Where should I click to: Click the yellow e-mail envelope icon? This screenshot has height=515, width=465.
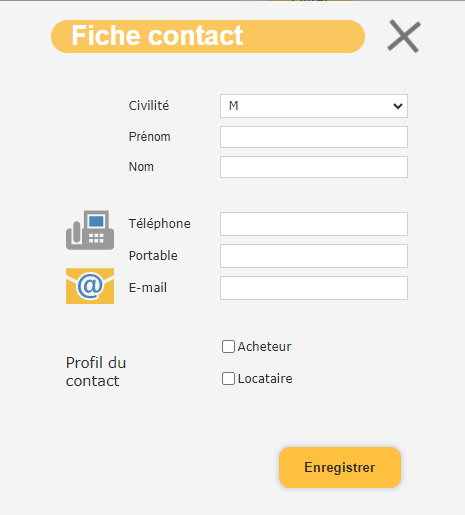click(x=90, y=286)
